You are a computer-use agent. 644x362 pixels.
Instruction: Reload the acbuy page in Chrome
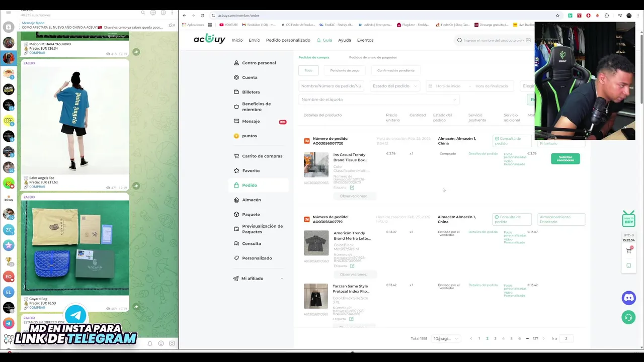tap(202, 16)
